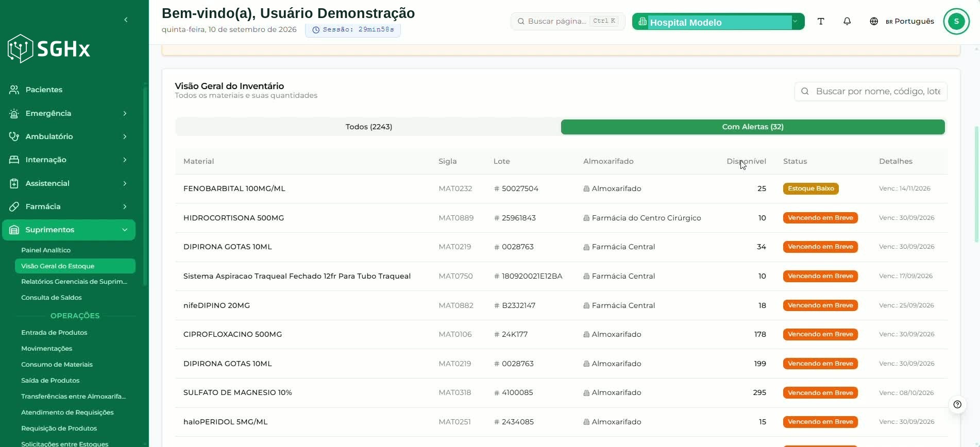Screen dimensions: 980x447
Task: Focus the Buscar por nome inventory search
Action: tap(871, 91)
